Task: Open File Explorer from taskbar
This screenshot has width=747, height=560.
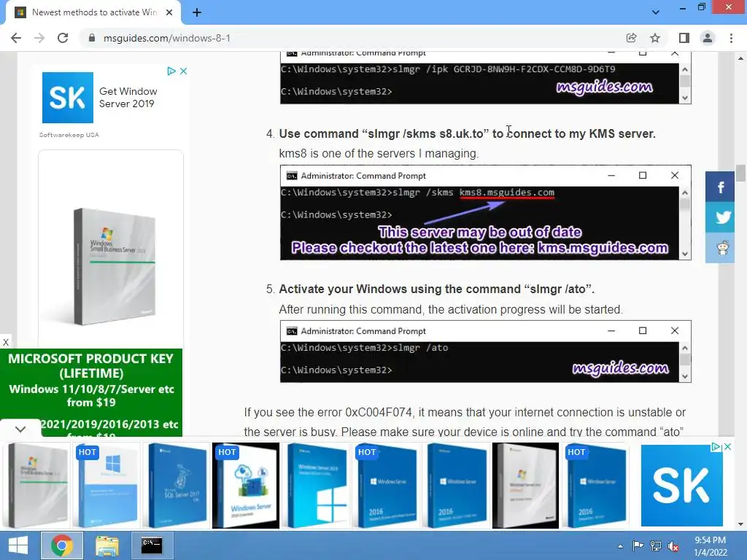Action: [107, 545]
